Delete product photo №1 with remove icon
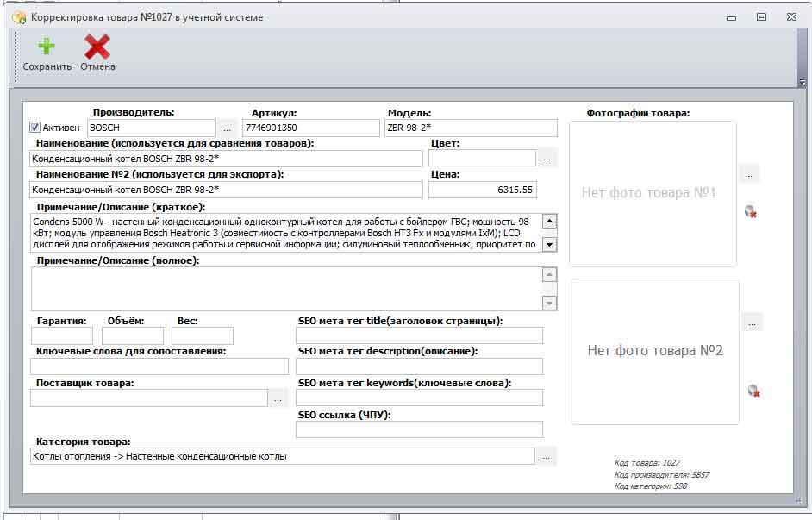 click(751, 211)
